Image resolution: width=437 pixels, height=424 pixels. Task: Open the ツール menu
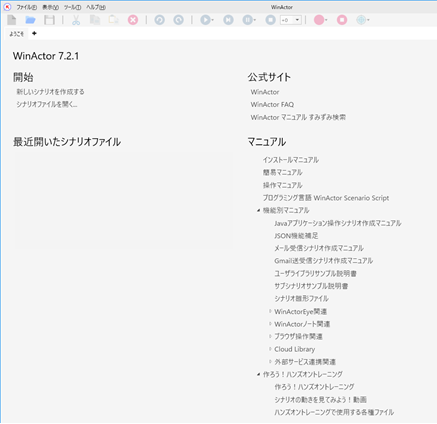(x=72, y=7)
